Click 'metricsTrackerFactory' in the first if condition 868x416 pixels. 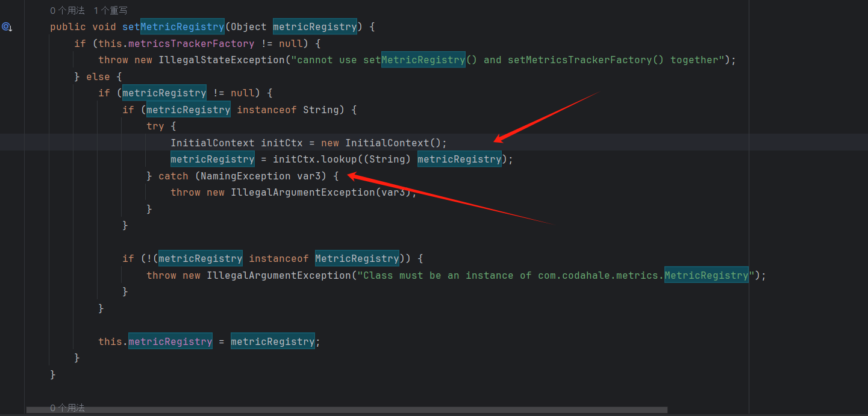(191, 43)
